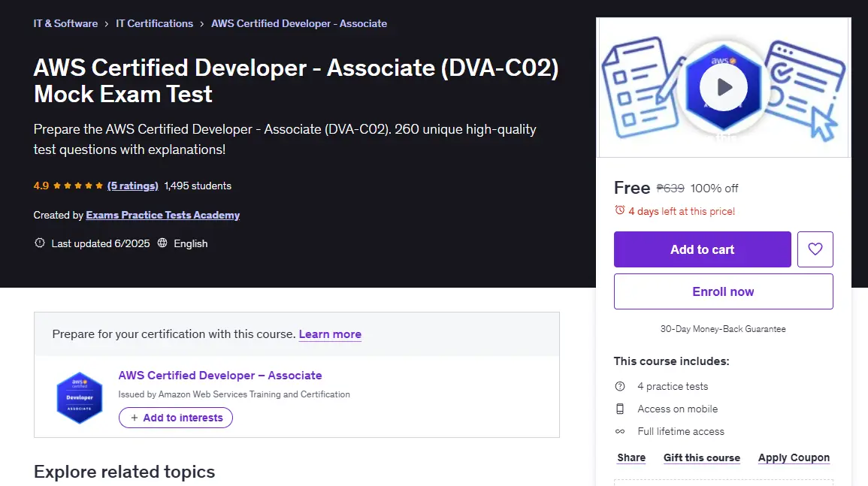Viewport: 868px width, 486px height.
Task: Click '30-Day Money-Back Guarantee' text
Action: coord(723,329)
